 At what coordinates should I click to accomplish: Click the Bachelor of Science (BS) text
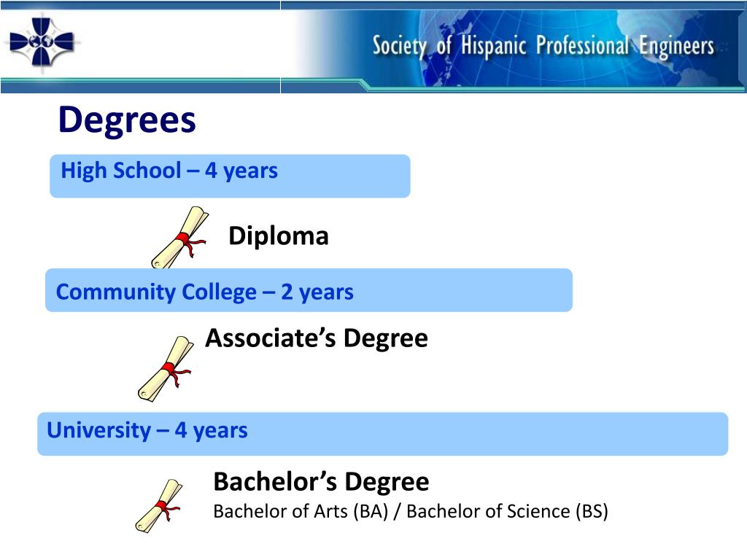click(507, 511)
